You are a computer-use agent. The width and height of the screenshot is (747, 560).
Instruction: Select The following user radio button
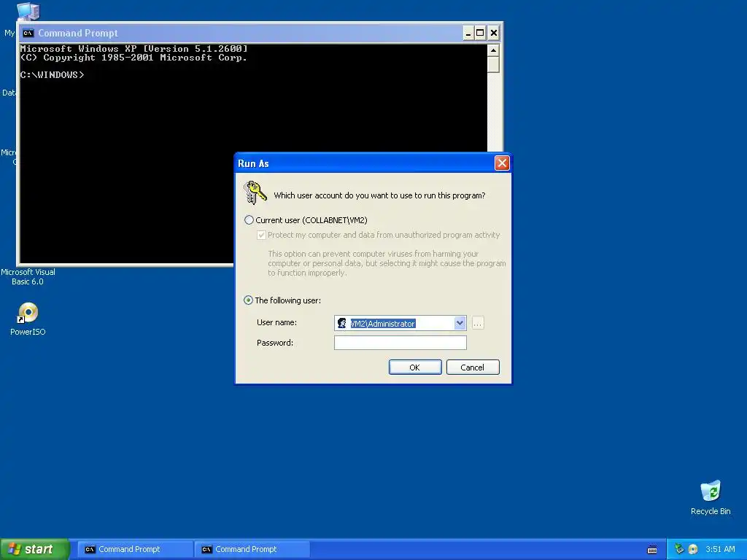click(x=248, y=300)
